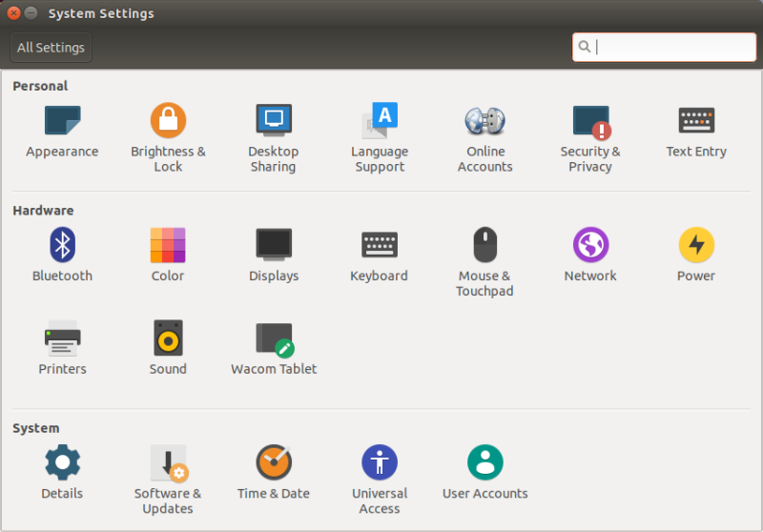Open Wacom Tablet settings
763x532 pixels.
274,339
